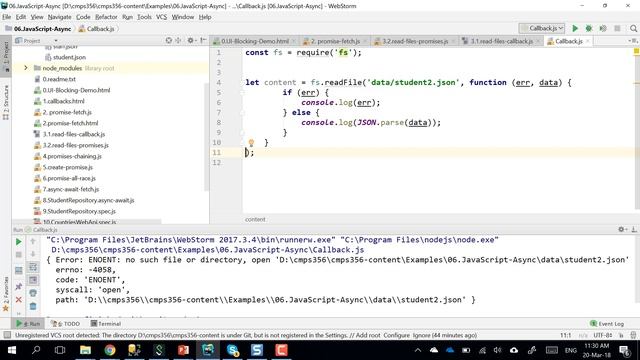Viewport: 640px width, 360px height.
Task: Select 4.promises-chaining.js file
Action: (x=72, y=156)
